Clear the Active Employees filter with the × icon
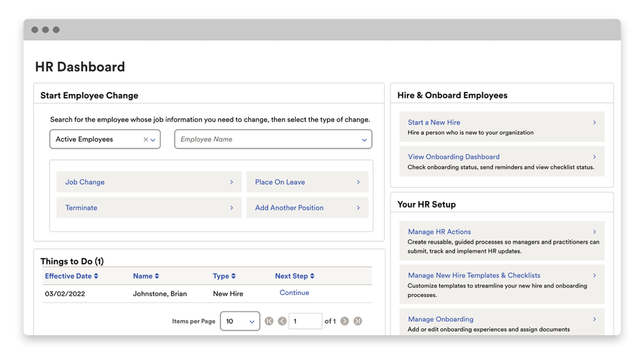Image resolution: width=644 pixels, height=354 pixels. [145, 139]
